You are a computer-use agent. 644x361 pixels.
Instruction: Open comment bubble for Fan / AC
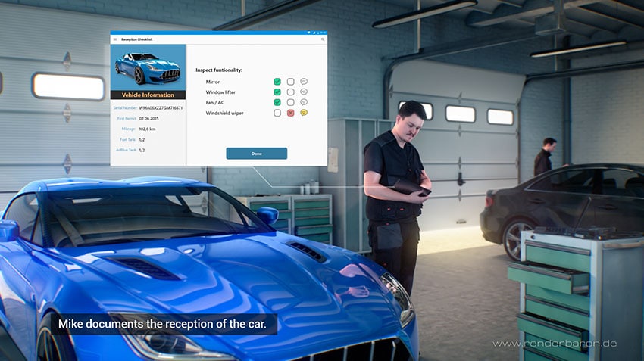[x=304, y=102]
